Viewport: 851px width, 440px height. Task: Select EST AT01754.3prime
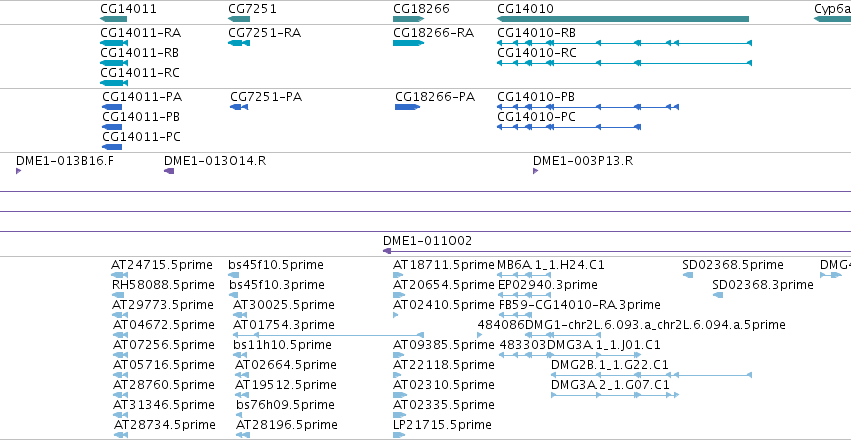click(284, 325)
